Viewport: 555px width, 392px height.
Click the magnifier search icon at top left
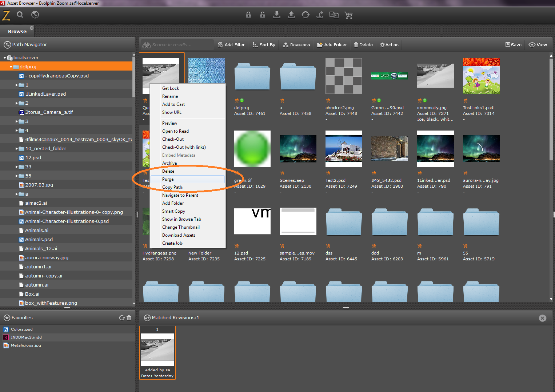pos(20,15)
